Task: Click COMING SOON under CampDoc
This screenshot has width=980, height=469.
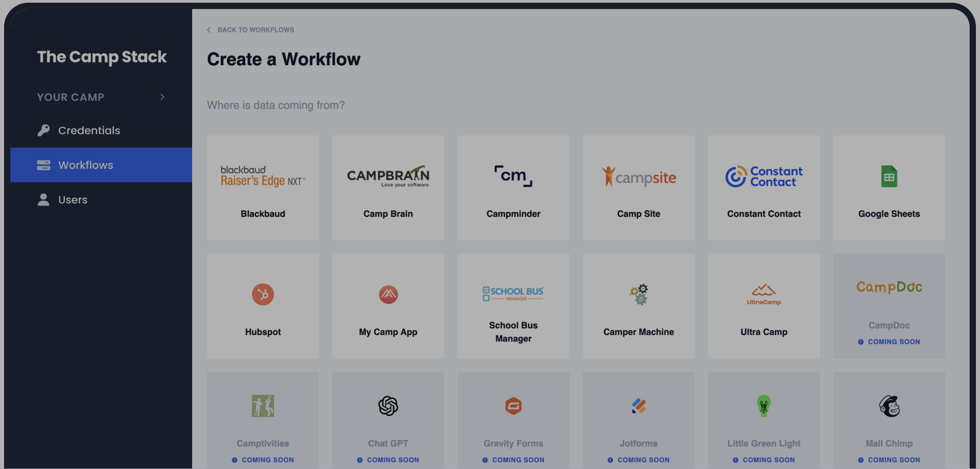Action: [894, 342]
